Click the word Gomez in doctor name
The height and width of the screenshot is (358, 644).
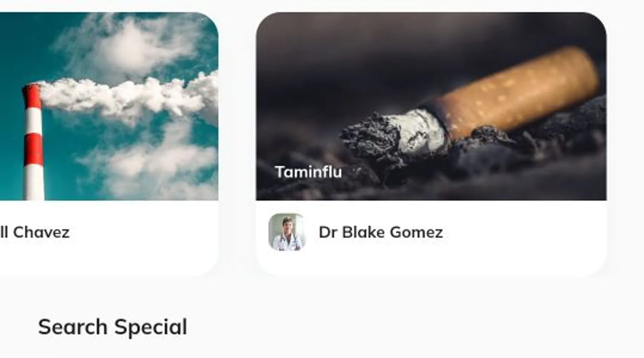pos(416,232)
